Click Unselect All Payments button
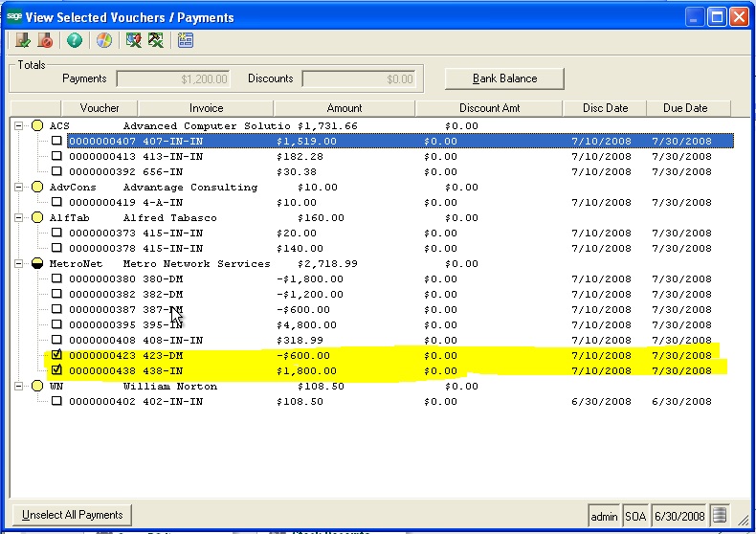The width and height of the screenshot is (756, 534). pos(73,515)
